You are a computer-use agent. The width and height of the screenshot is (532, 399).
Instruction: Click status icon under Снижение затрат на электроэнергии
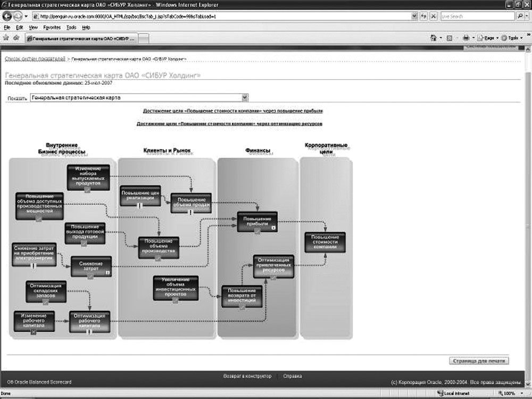point(33,267)
